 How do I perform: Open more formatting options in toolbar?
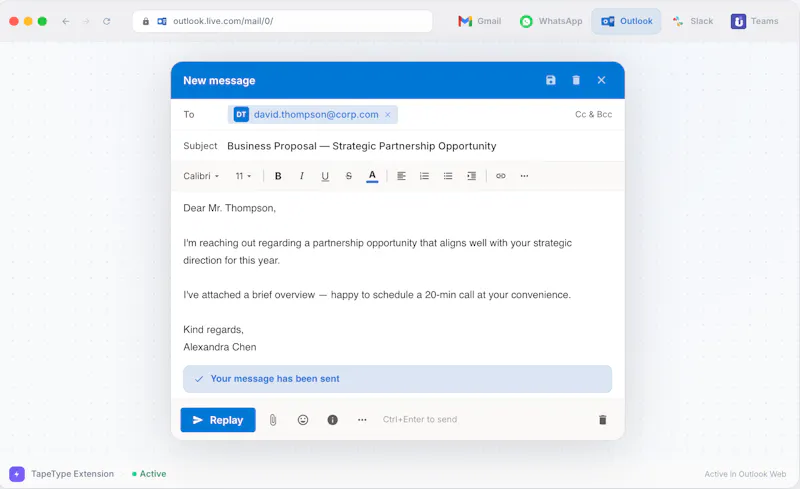point(524,176)
